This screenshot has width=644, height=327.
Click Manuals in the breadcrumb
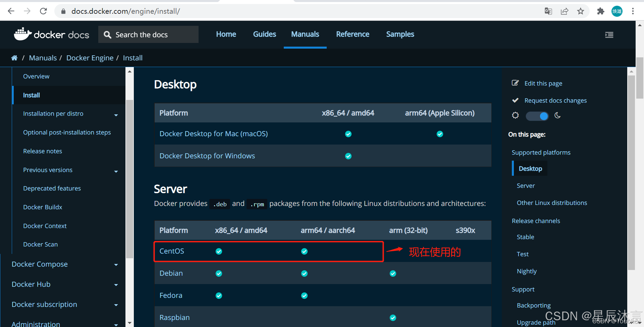tap(43, 58)
